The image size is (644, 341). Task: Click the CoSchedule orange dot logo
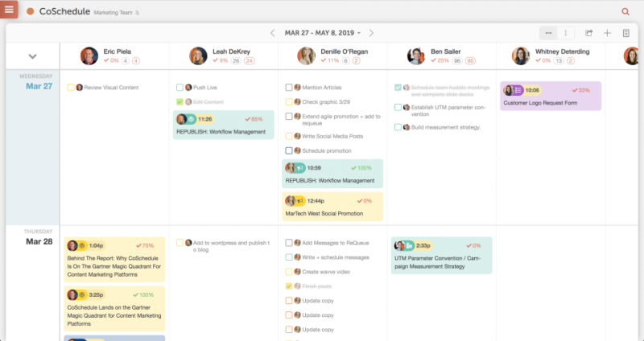(30, 11)
